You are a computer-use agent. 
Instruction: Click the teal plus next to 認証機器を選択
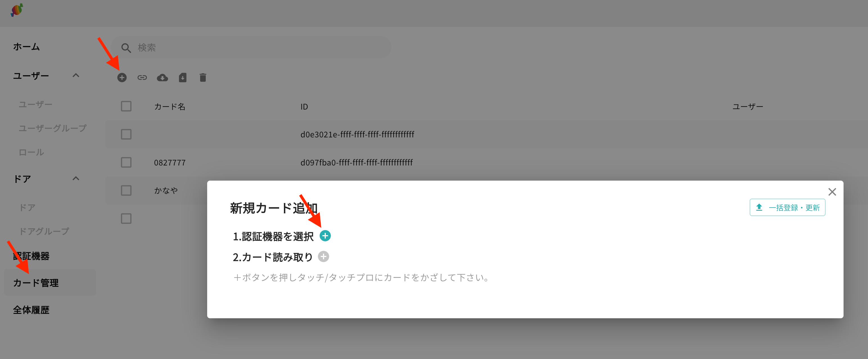(325, 236)
